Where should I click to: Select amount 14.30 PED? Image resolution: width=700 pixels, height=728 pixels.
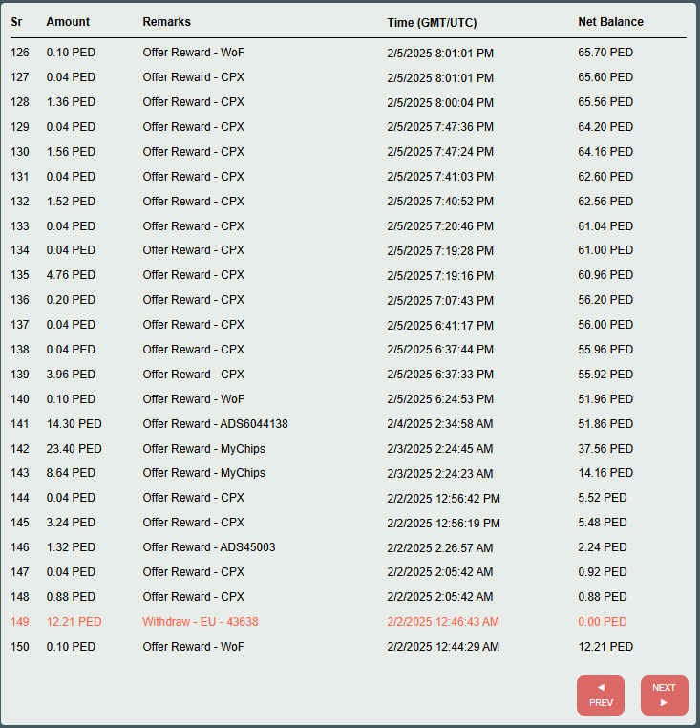pos(74,424)
